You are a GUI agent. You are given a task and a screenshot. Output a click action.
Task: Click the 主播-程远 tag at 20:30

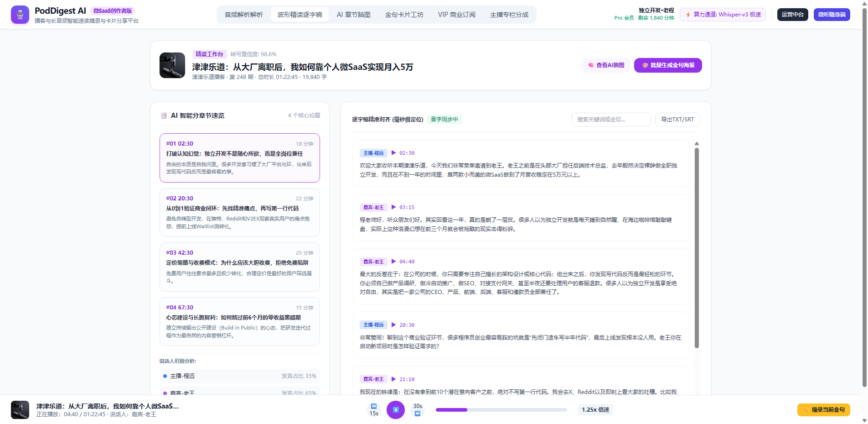point(373,325)
